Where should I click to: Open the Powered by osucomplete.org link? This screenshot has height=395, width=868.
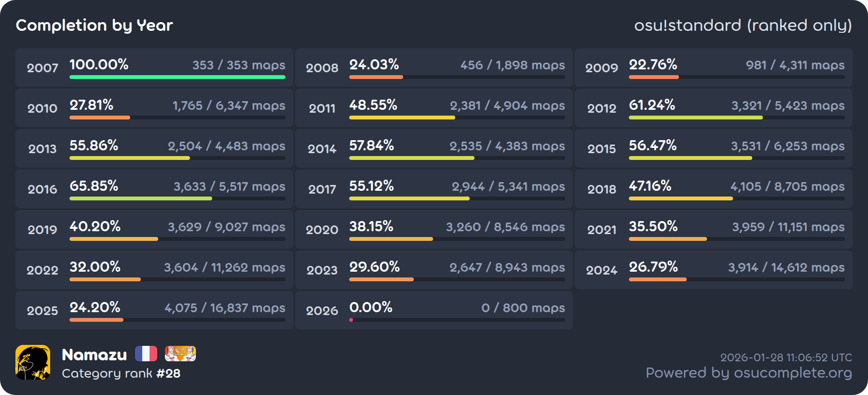pyautogui.click(x=748, y=373)
